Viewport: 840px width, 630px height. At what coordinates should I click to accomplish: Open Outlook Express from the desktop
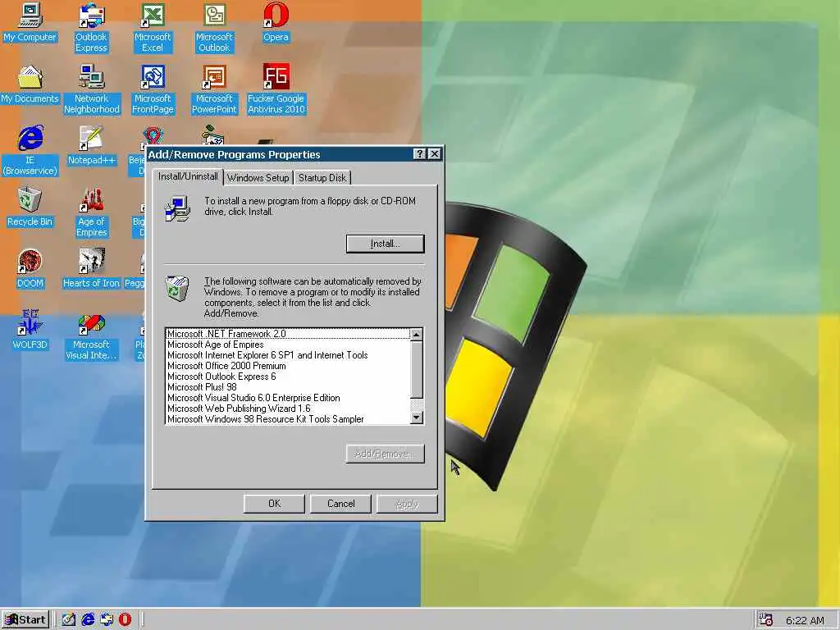coord(91,28)
